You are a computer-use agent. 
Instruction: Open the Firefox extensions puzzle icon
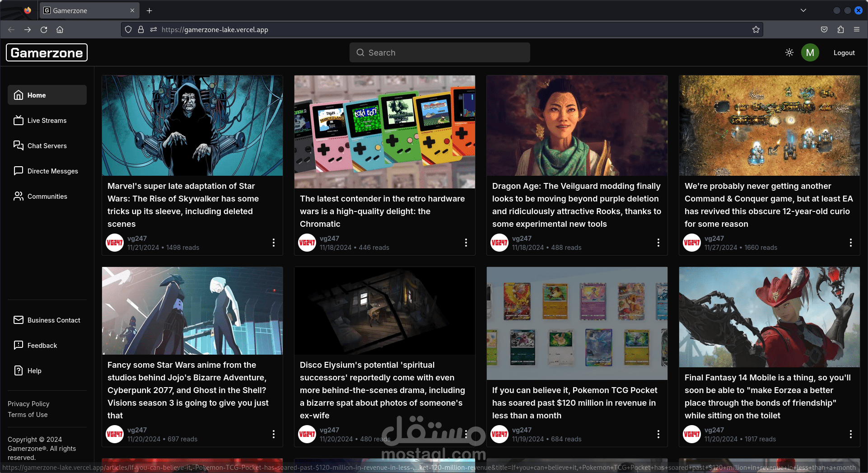pyautogui.click(x=840, y=29)
